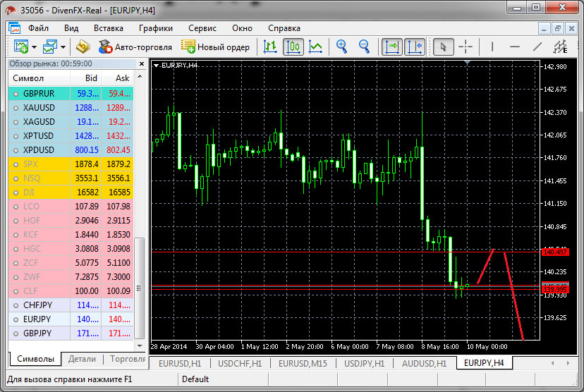
Task: Select the vertical line tool
Action: click(x=492, y=47)
